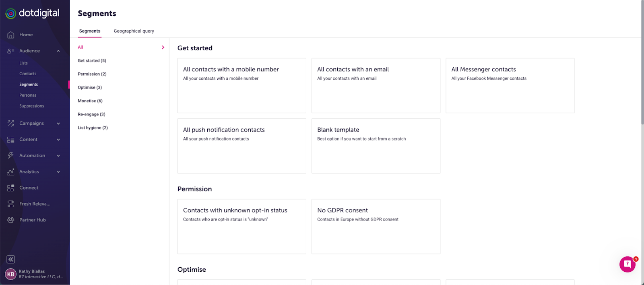
Task: Select the No GDPR consent card
Action: [x=376, y=226]
